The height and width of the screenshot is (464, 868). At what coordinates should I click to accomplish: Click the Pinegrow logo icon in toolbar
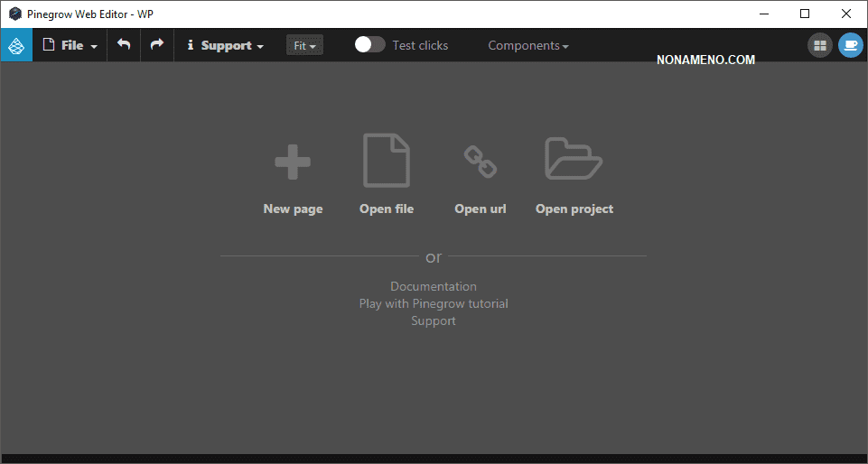[16, 45]
